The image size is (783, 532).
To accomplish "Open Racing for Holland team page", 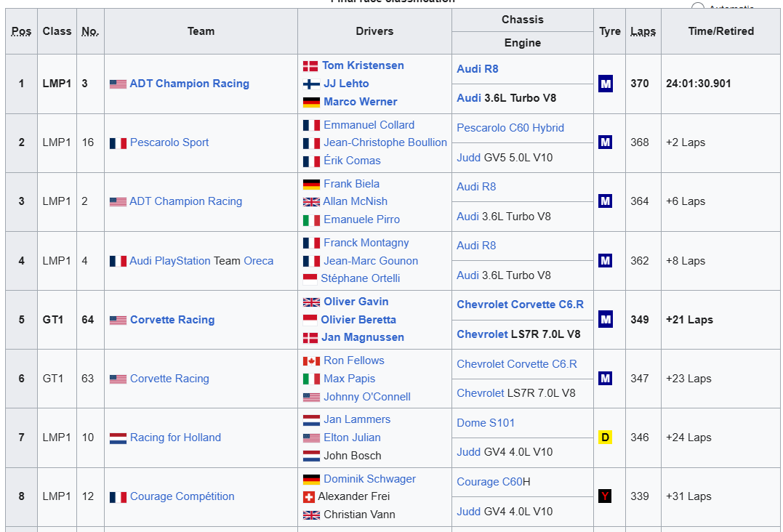I will pos(175,438).
